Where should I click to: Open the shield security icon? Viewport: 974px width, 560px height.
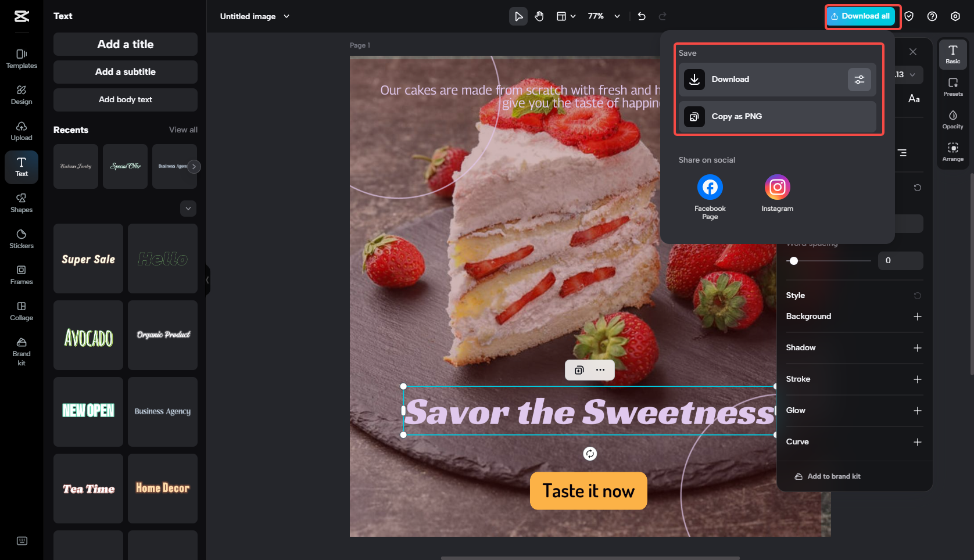coord(909,16)
